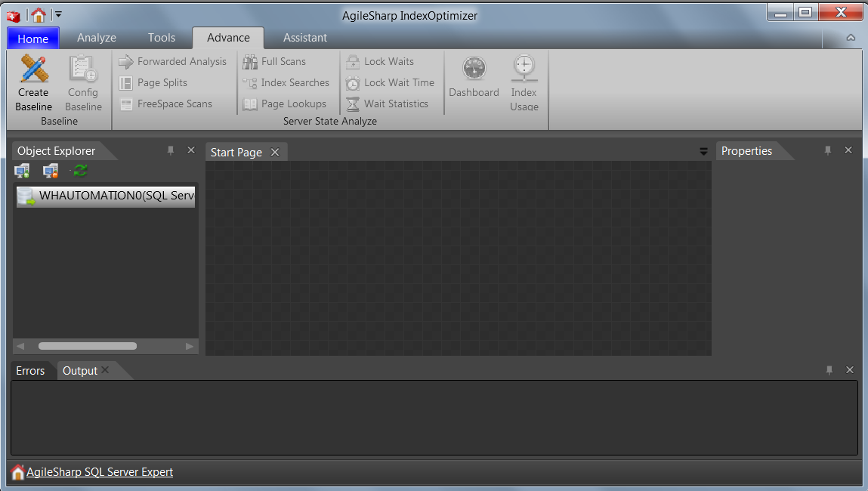Screen dimensions: 868x491
Task: Pin the Object Explorer panel
Action: coord(171,150)
